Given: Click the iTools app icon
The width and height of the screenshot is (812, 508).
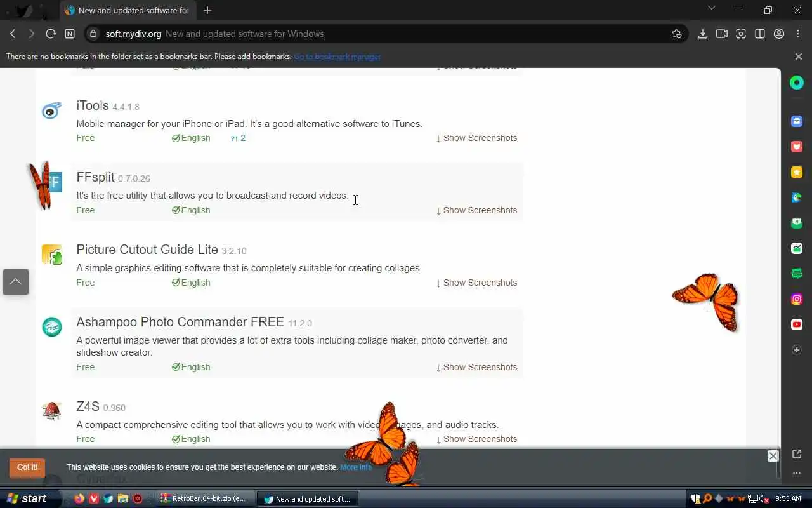Looking at the screenshot, I should pos(51,111).
